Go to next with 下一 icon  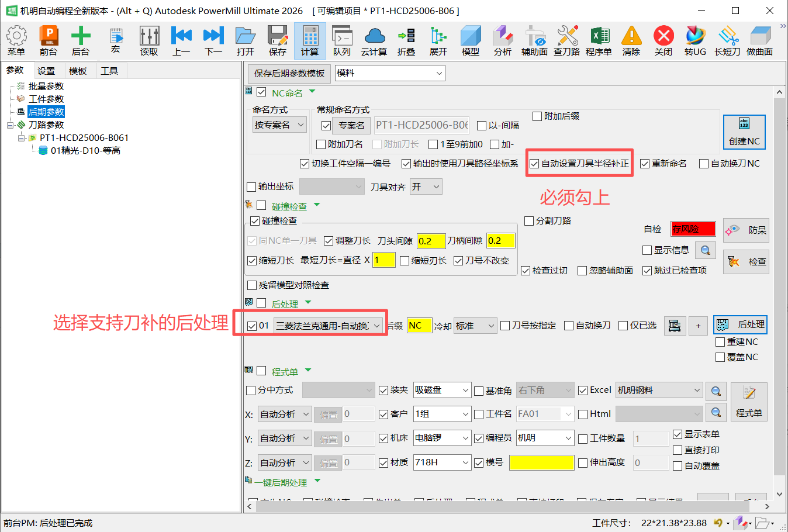[x=213, y=40]
